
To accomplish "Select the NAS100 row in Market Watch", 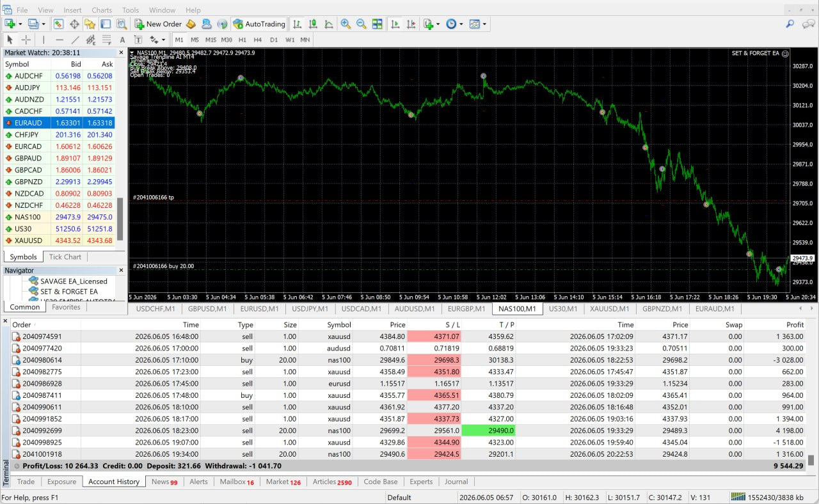I will pyautogui.click(x=59, y=217).
